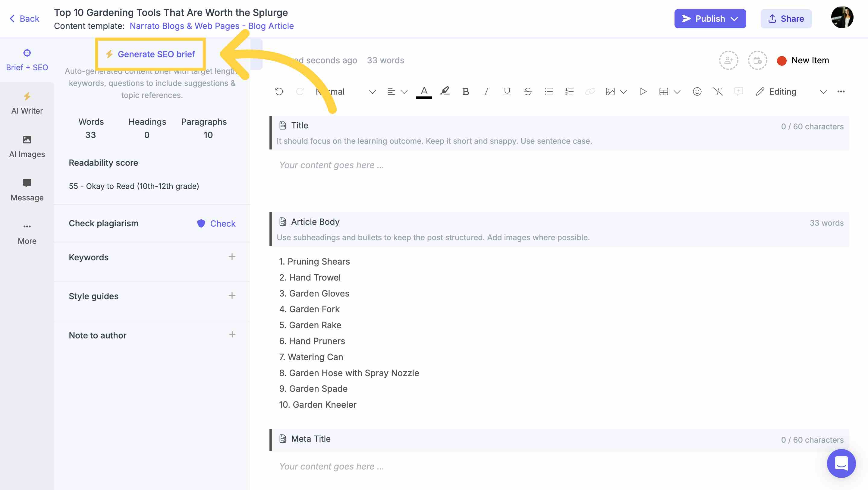Set a due date with calendar icon
Image resolution: width=868 pixels, height=490 pixels.
click(x=757, y=60)
